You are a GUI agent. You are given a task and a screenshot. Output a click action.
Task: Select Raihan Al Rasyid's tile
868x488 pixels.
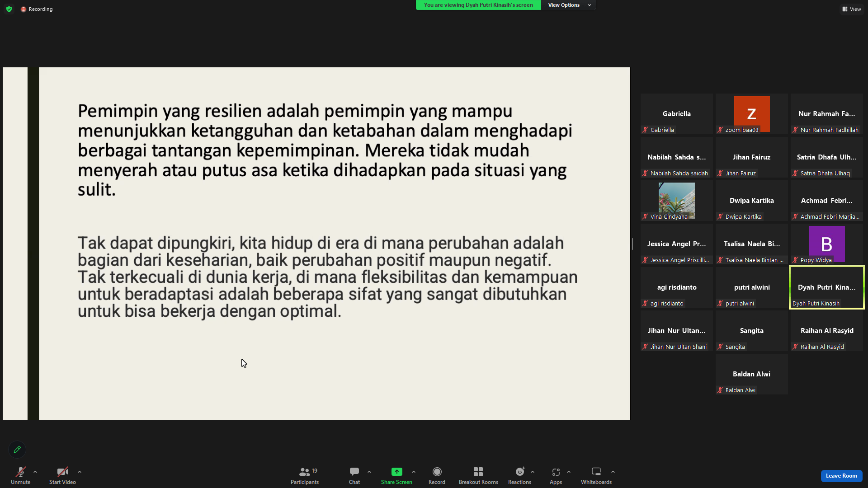(827, 331)
